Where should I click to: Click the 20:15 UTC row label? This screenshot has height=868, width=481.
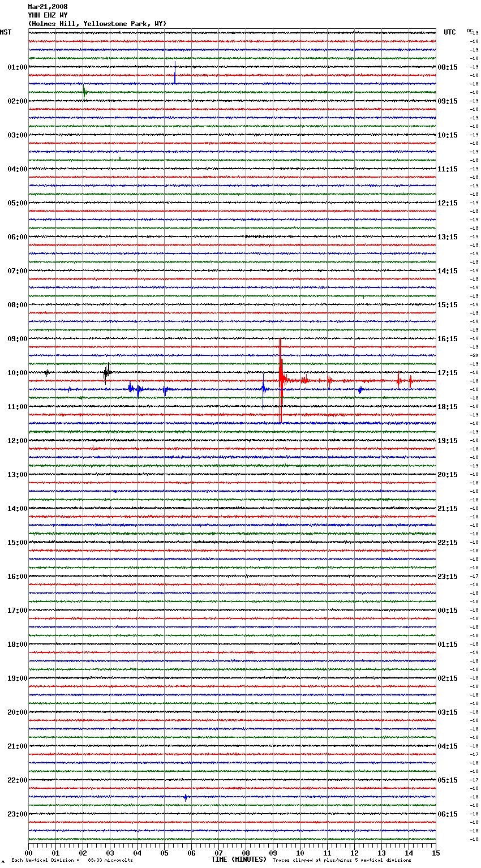[x=448, y=475]
